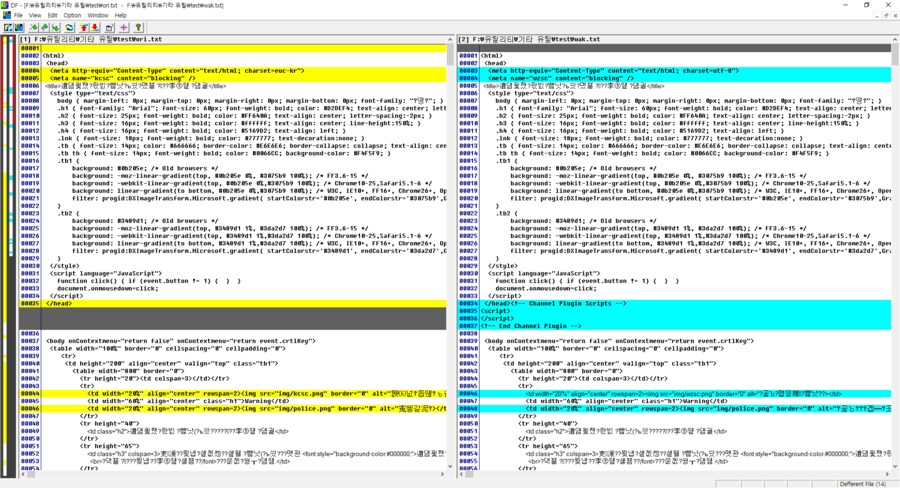The height and width of the screenshot is (488, 900).
Task: Open the View menu
Action: click(36, 16)
